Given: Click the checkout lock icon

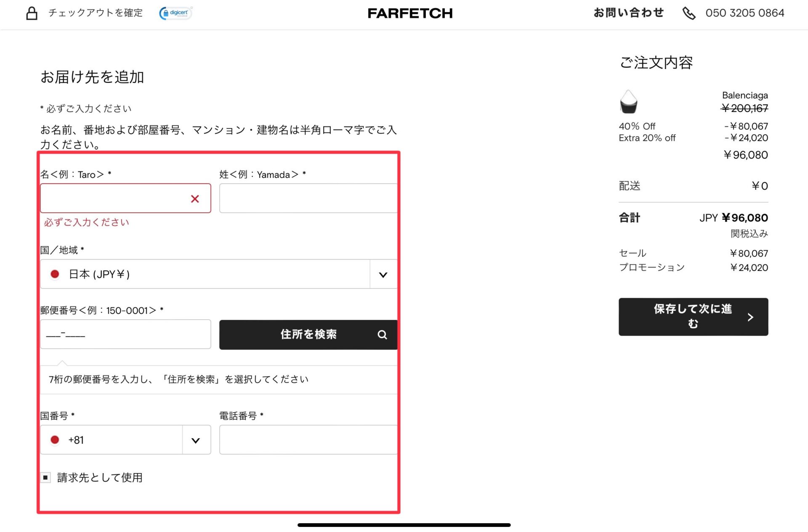Looking at the screenshot, I should (x=32, y=13).
